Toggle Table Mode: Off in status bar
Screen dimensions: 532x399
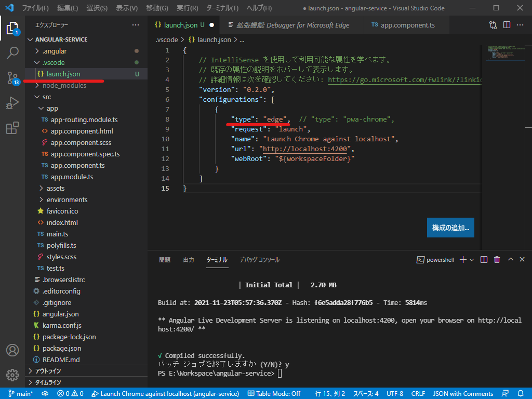(x=274, y=394)
